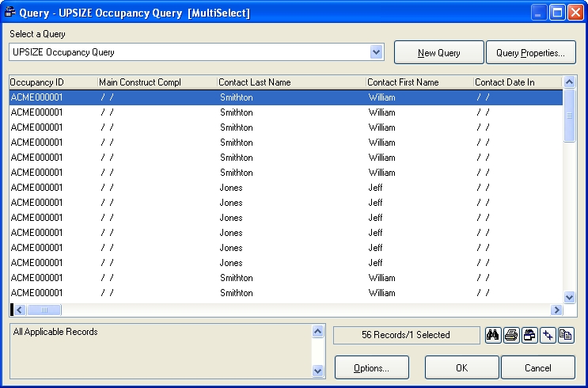588x388 pixels.
Task: Open Query Properties dialog
Action: click(530, 53)
